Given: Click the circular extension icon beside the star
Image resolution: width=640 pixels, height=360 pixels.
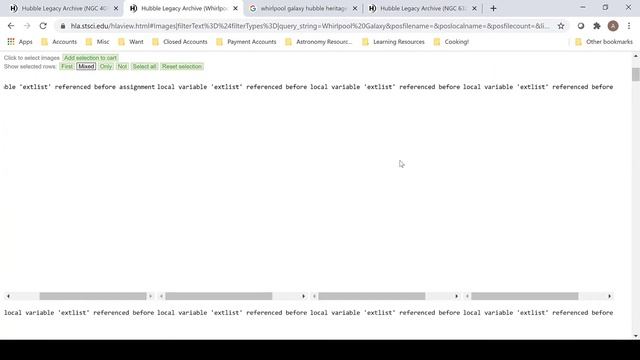Looking at the screenshot, I should [580, 26].
